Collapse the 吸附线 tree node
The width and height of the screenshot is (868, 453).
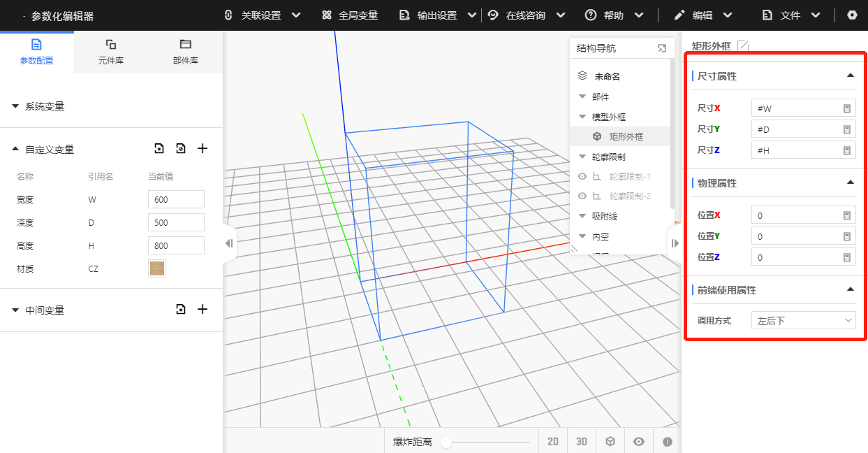pos(582,217)
